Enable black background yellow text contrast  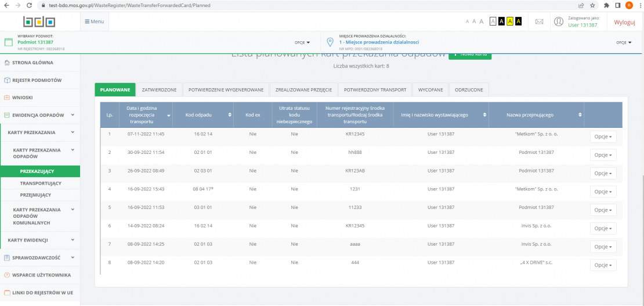click(x=518, y=21)
